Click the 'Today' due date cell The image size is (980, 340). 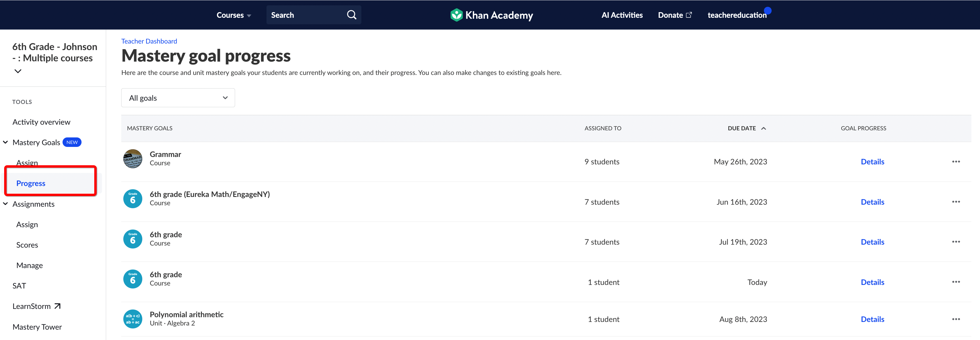click(x=757, y=282)
